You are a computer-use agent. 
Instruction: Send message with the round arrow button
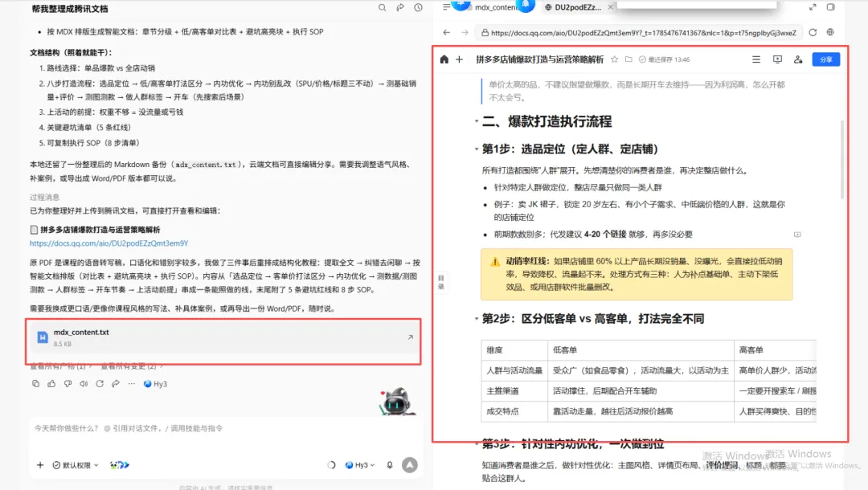coord(410,465)
